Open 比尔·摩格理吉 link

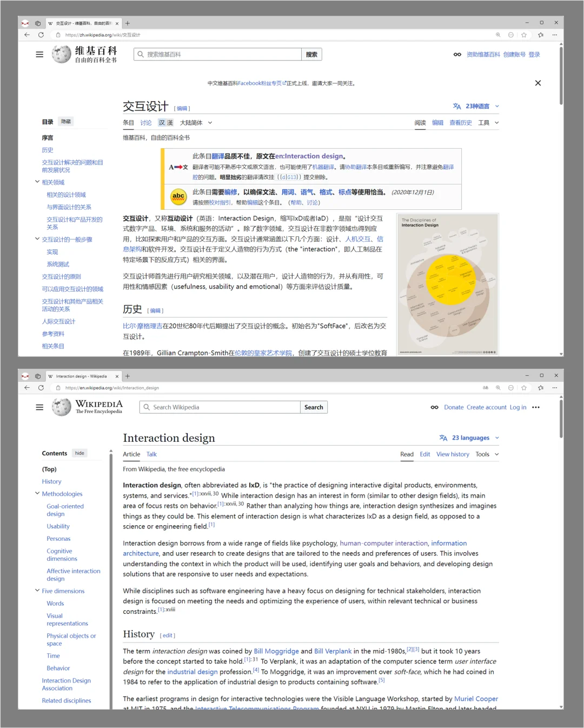tap(142, 326)
